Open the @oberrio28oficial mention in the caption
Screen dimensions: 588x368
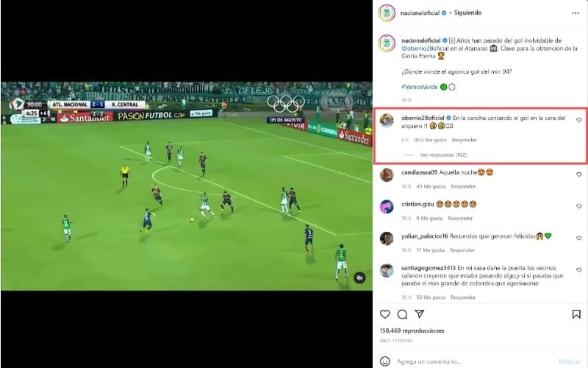coord(425,49)
